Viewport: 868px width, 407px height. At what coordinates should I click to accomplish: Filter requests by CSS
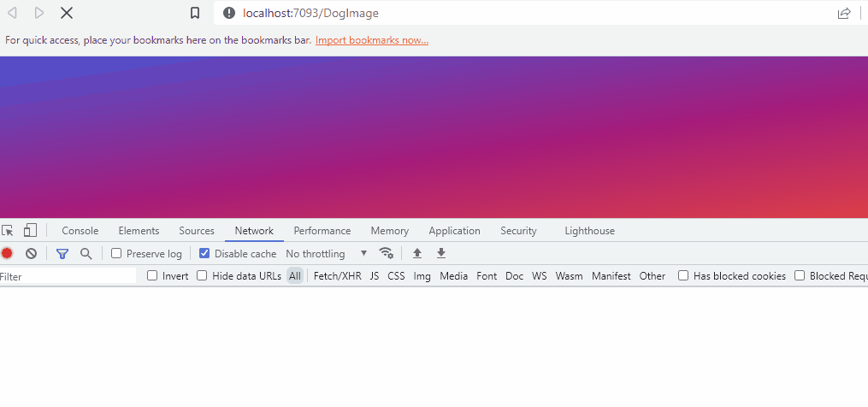point(396,276)
